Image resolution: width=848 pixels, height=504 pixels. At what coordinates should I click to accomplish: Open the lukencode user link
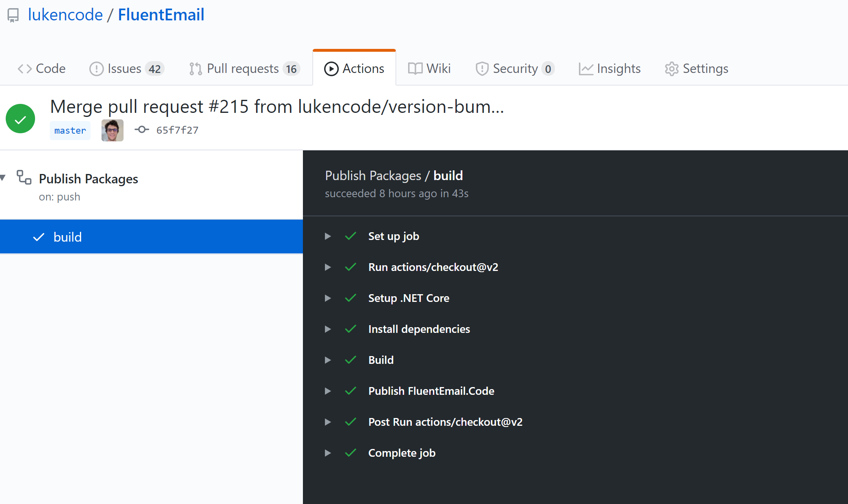pyautogui.click(x=65, y=15)
